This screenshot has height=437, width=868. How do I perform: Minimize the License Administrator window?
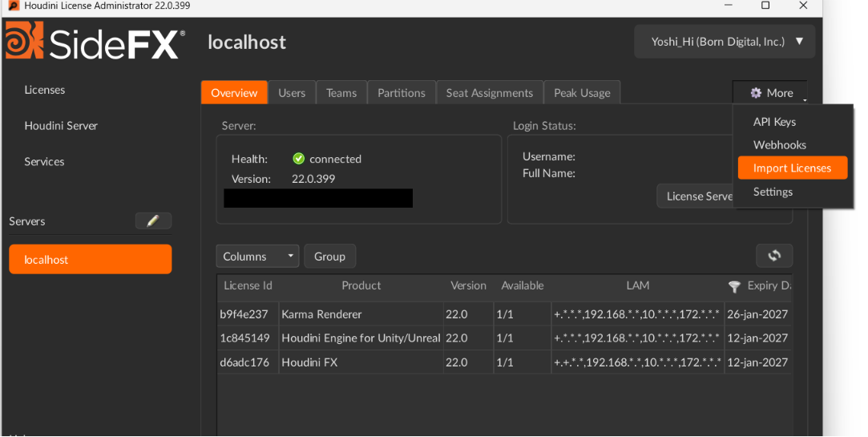[x=729, y=6]
